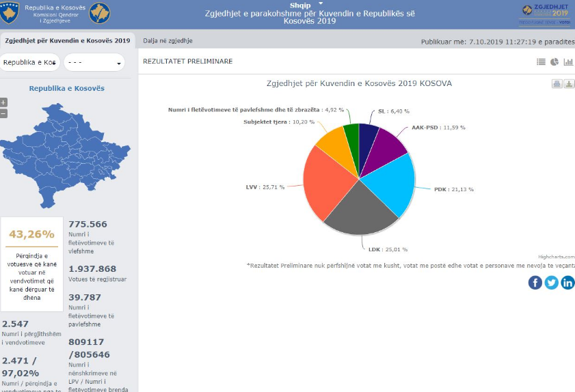Screen dimensions: 575x392
Task: Switch to the bar chart view icon
Action: [567, 62]
